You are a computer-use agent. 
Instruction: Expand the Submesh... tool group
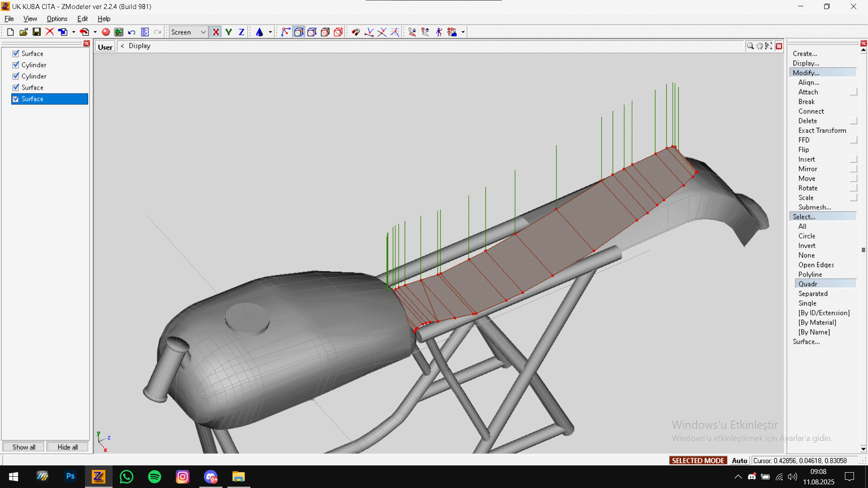814,207
